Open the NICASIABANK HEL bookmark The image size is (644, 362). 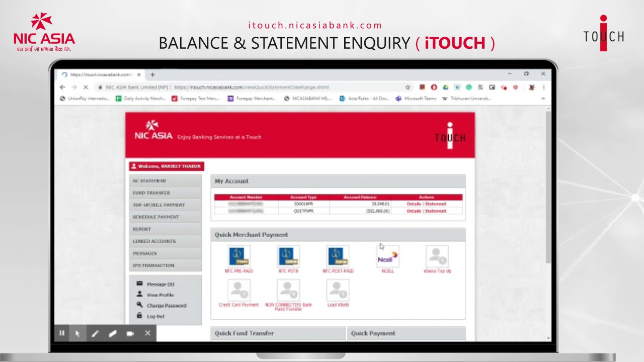[307, 99]
